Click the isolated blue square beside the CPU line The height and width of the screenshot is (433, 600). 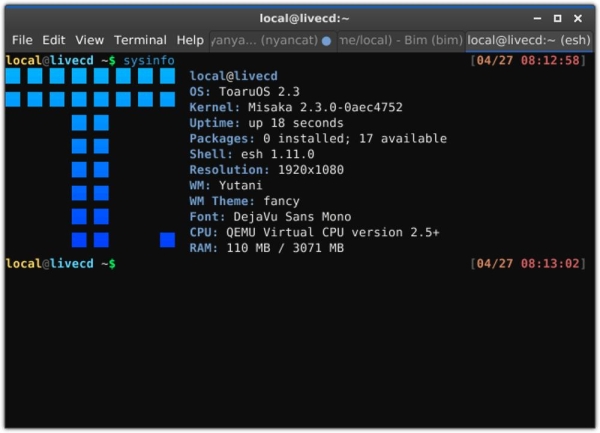[167, 240]
